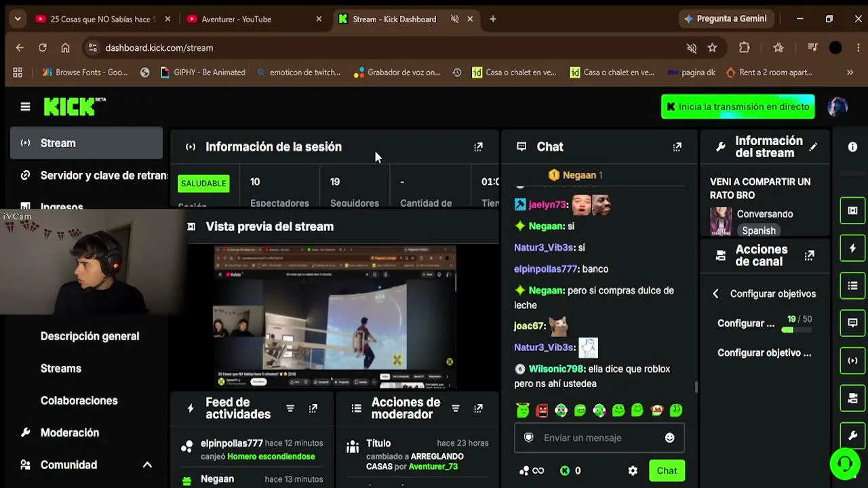The height and width of the screenshot is (488, 868).
Task: Click the Enviar un mensaje field
Action: (x=599, y=438)
